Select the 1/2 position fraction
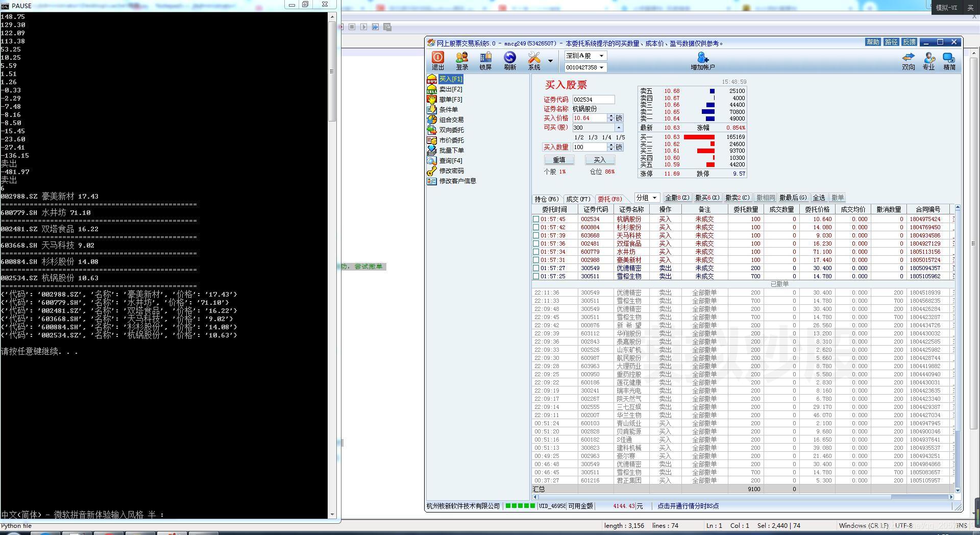980x535 pixels. 579,137
